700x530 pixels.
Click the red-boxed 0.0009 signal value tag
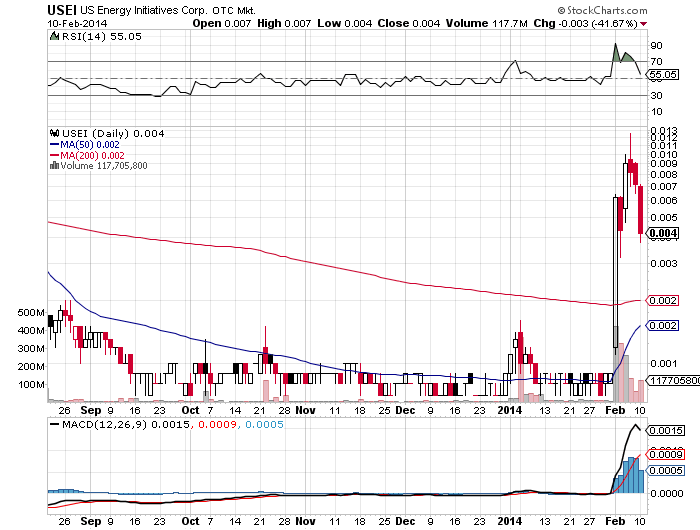(x=666, y=455)
